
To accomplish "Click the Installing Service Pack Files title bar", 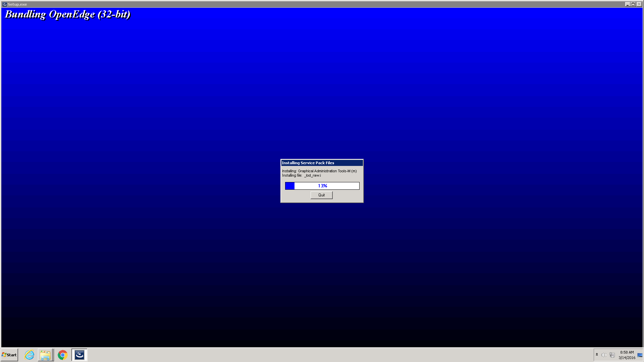I will (x=322, y=163).
